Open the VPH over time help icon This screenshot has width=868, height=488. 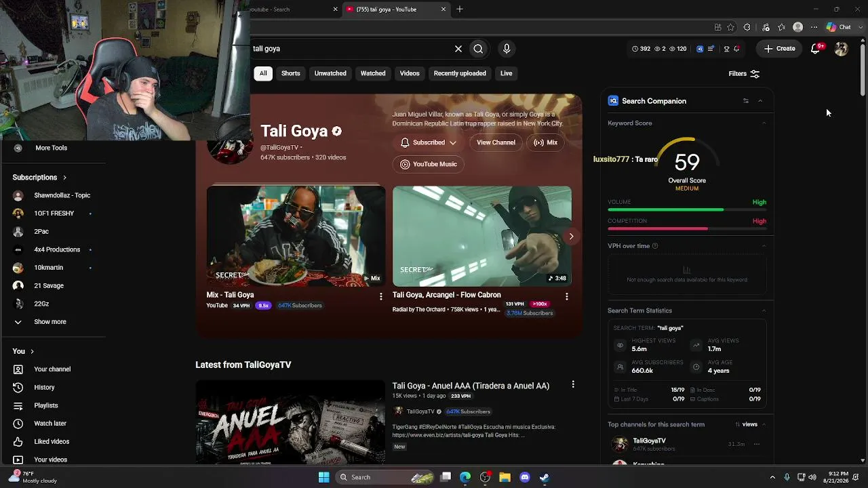655,246
